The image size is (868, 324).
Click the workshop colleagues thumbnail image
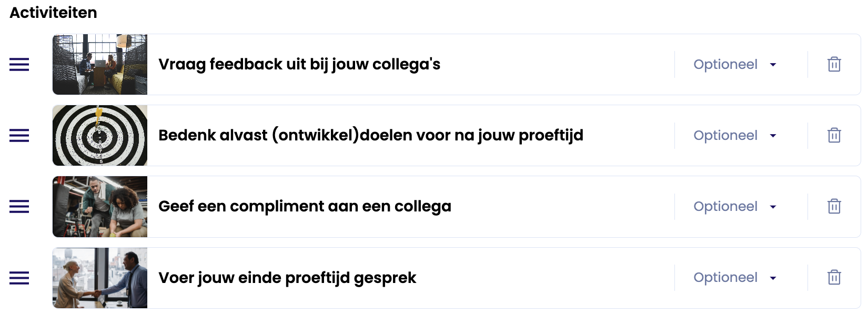point(100,206)
